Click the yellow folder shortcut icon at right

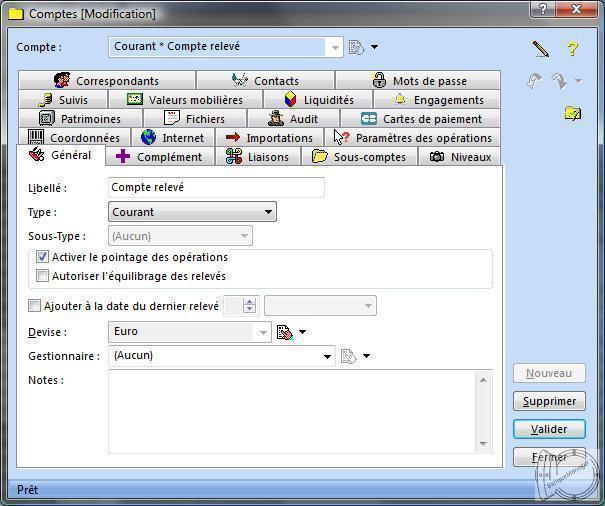pos(572,114)
